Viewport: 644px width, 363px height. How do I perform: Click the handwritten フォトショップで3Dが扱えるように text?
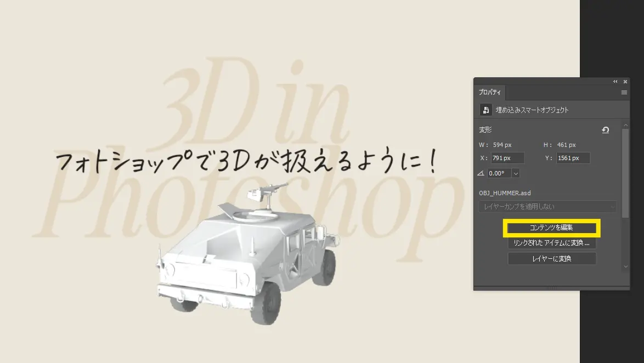coord(246,161)
